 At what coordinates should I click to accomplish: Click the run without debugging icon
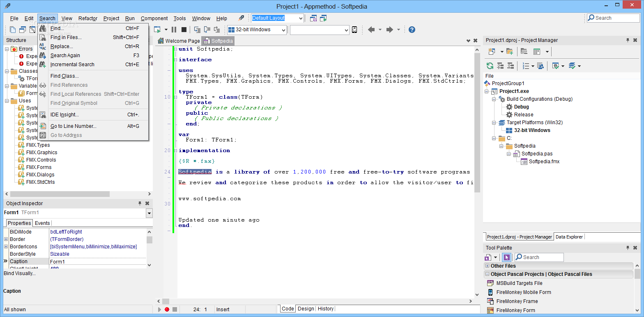pyautogui.click(x=157, y=30)
